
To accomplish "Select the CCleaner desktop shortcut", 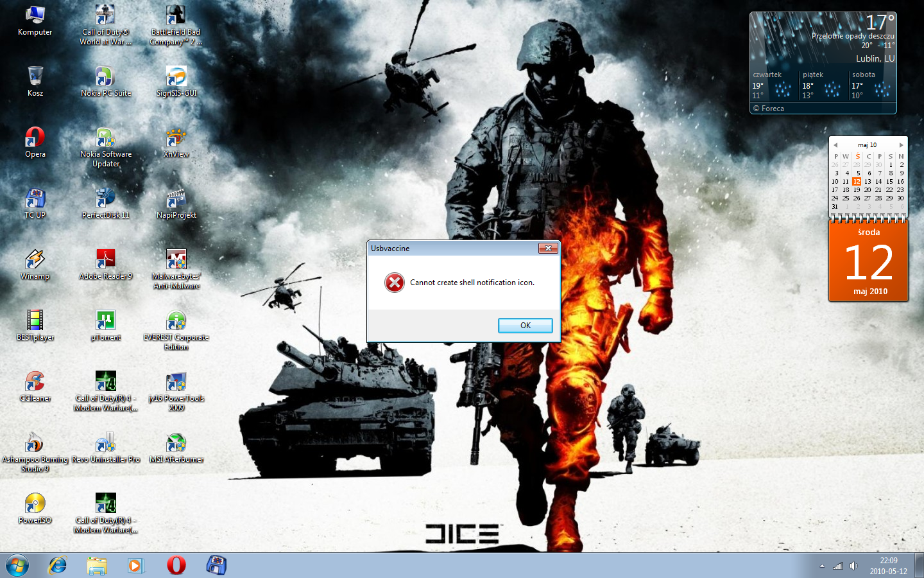I will pyautogui.click(x=35, y=387).
